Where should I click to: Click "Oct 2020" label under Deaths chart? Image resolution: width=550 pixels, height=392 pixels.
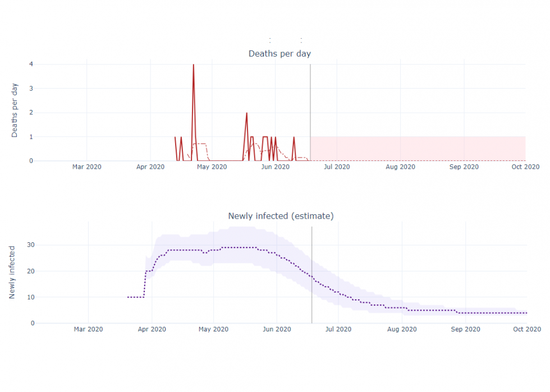point(525,167)
